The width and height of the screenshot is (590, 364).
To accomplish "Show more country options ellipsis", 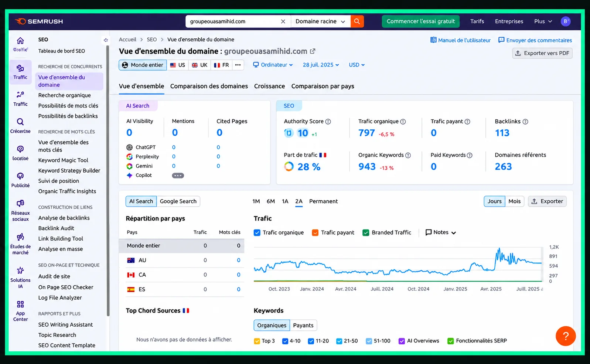I will tap(238, 65).
